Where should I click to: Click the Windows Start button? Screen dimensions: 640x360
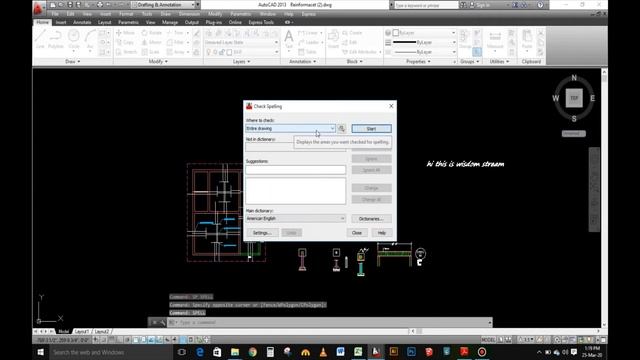pos(40,352)
